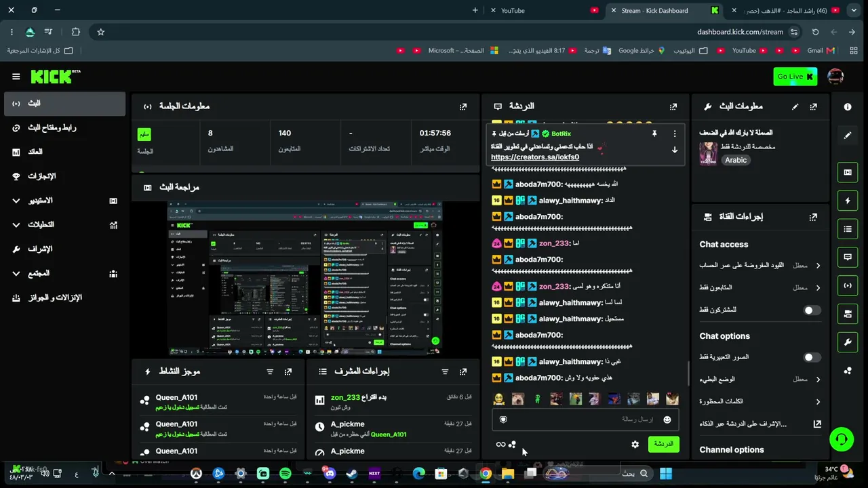This screenshot has width=868, height=488.
Task: Click the chat message input field
Action: (x=585, y=420)
